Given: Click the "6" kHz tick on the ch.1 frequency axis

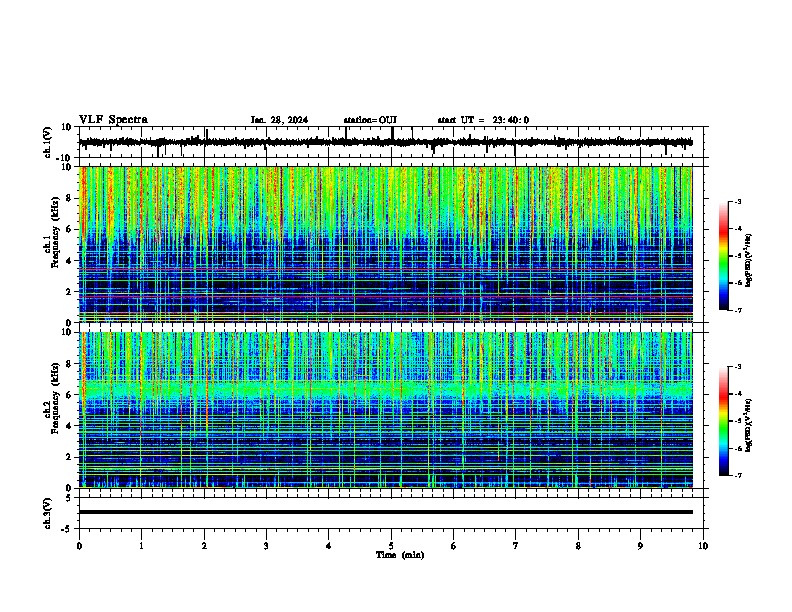Looking at the screenshot, I should 69,229.
